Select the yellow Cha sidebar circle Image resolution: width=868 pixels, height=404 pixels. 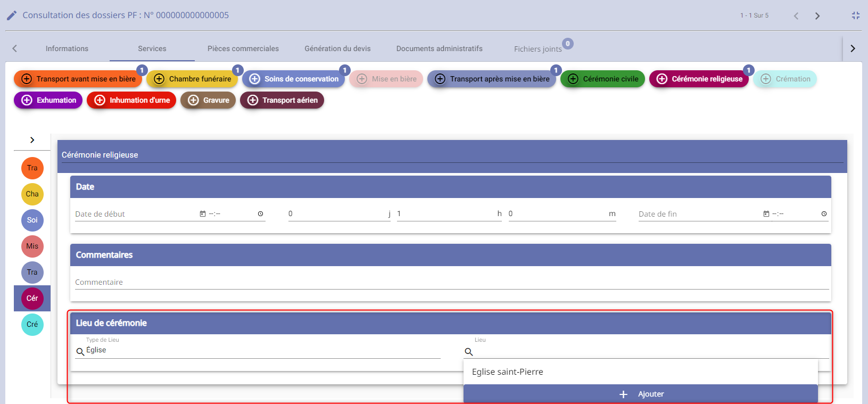coord(32,194)
